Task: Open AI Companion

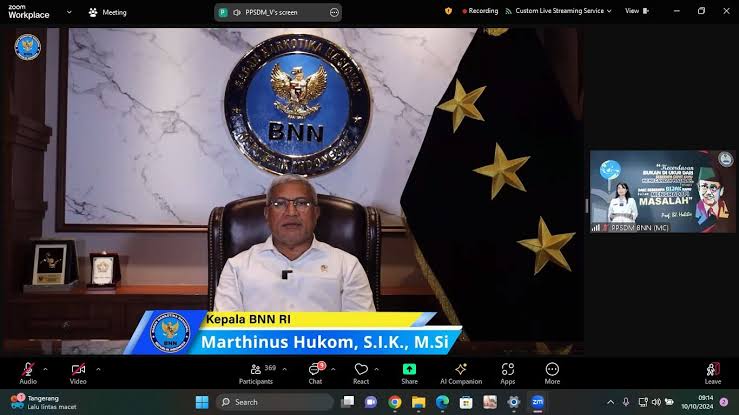Action: 461,374
